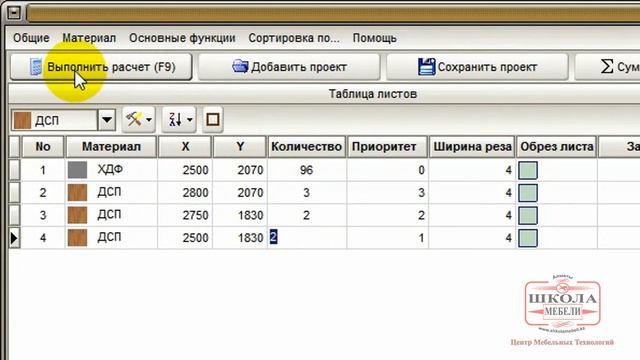Click the square sheet icon button
This screenshot has width=640, height=360.
coord(213,120)
